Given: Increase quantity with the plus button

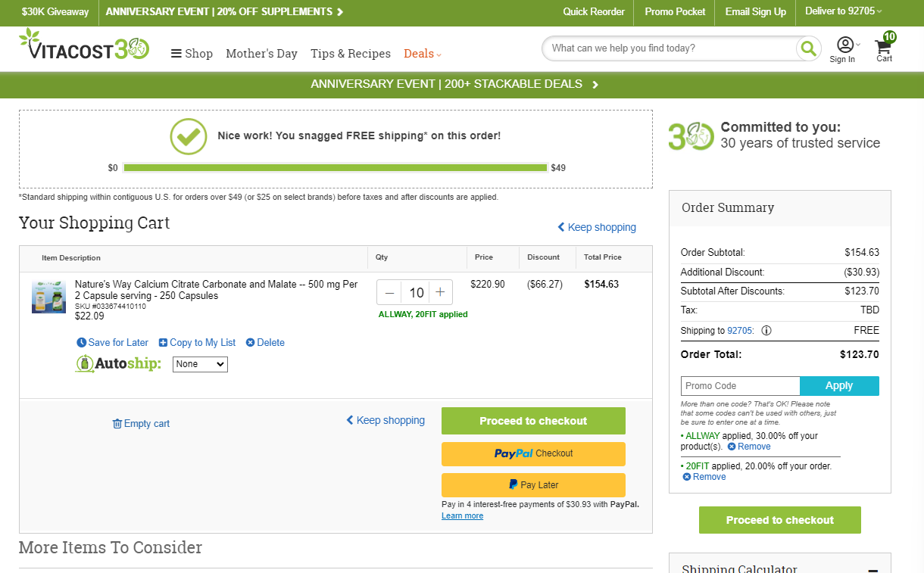Looking at the screenshot, I should pos(440,292).
